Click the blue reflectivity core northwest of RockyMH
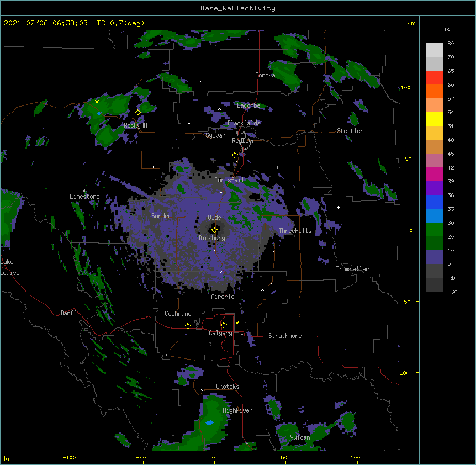The width and height of the screenshot is (476, 465). point(99,113)
